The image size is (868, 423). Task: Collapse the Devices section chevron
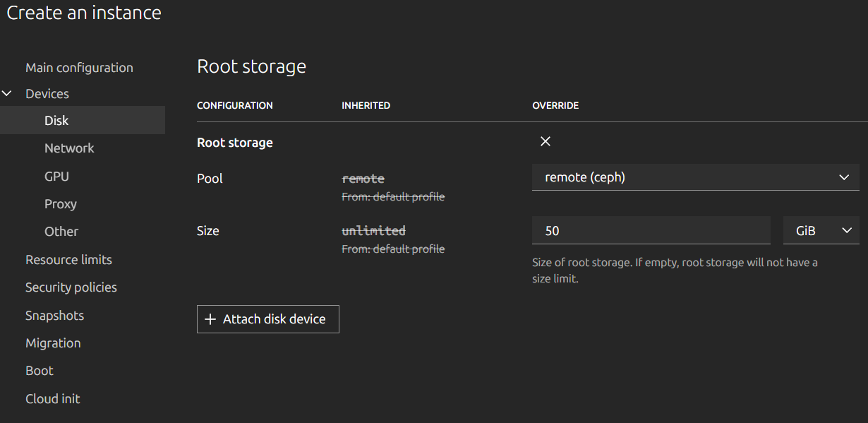tap(8, 93)
